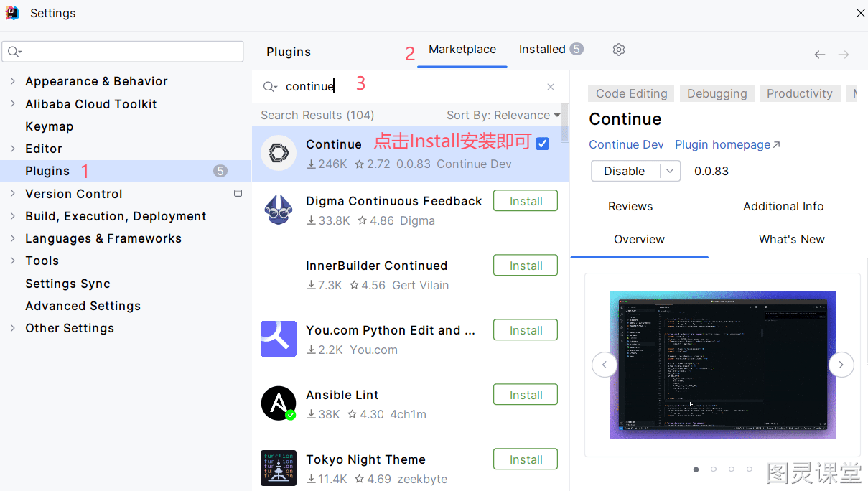Click the Ansible Lint plugin icon
This screenshot has height=491, width=868.
(x=279, y=403)
